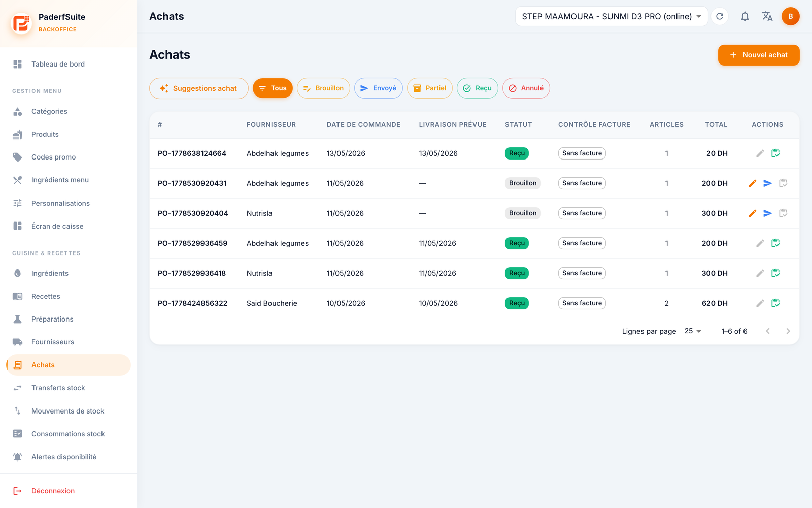Open Suggestions achat
812x508 pixels.
pos(199,88)
